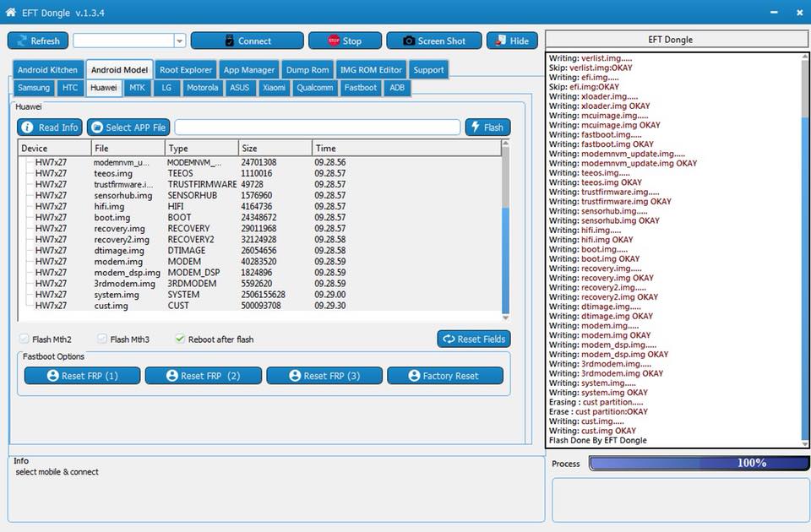Screen dimensions: 811x532
Task: Click the Reset FRP (1) button
Action: point(82,376)
